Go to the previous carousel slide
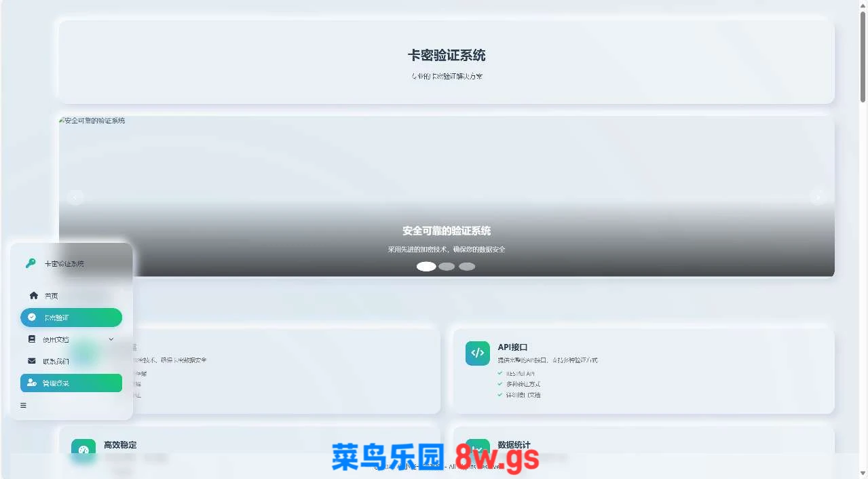 (x=75, y=197)
